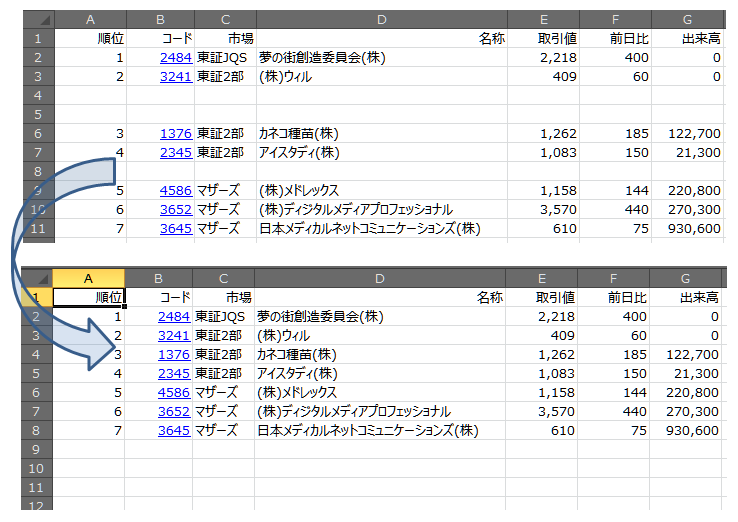This screenshot has width=738, height=522.
Task: Select column D header in bottom spreadsheet
Action: [380, 279]
